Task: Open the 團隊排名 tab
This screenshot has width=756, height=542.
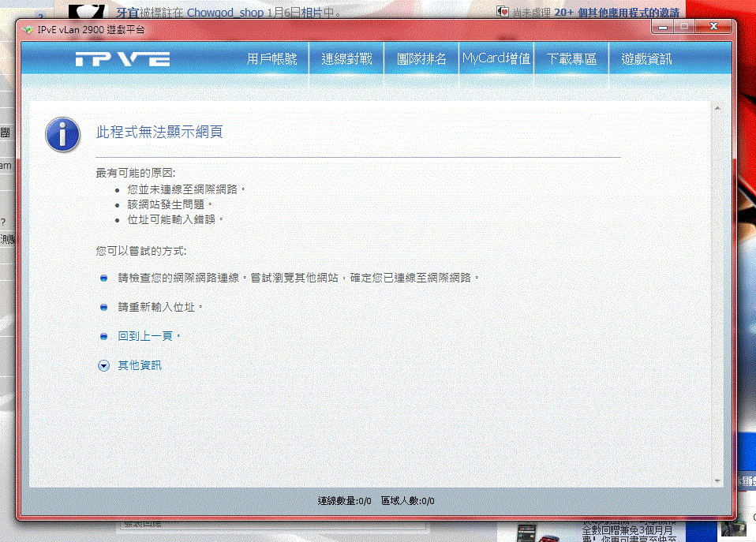Action: 421,59
